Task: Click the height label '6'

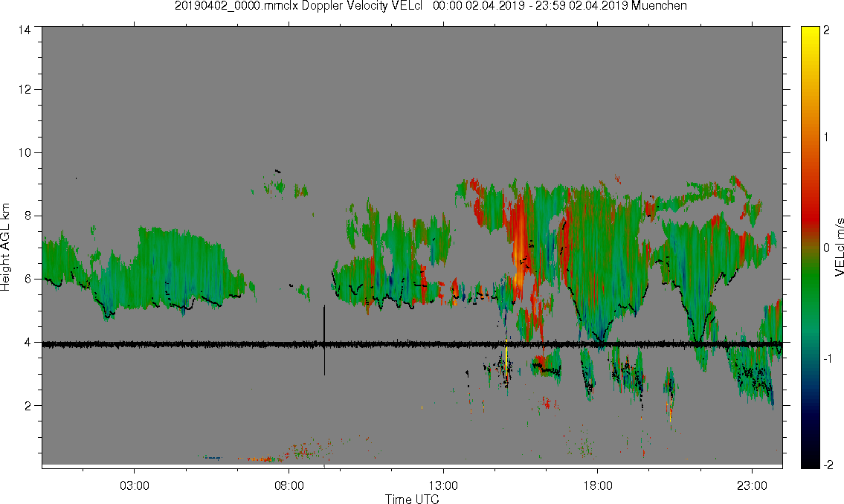Action: [28, 280]
